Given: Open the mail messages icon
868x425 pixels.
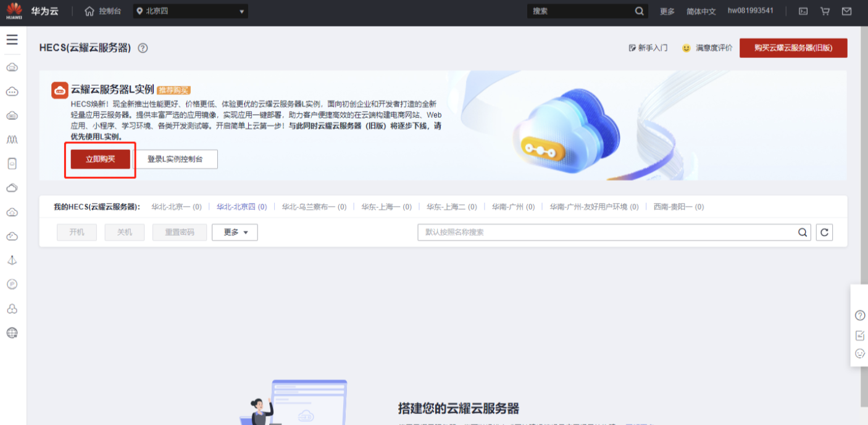Looking at the screenshot, I should pos(846,11).
